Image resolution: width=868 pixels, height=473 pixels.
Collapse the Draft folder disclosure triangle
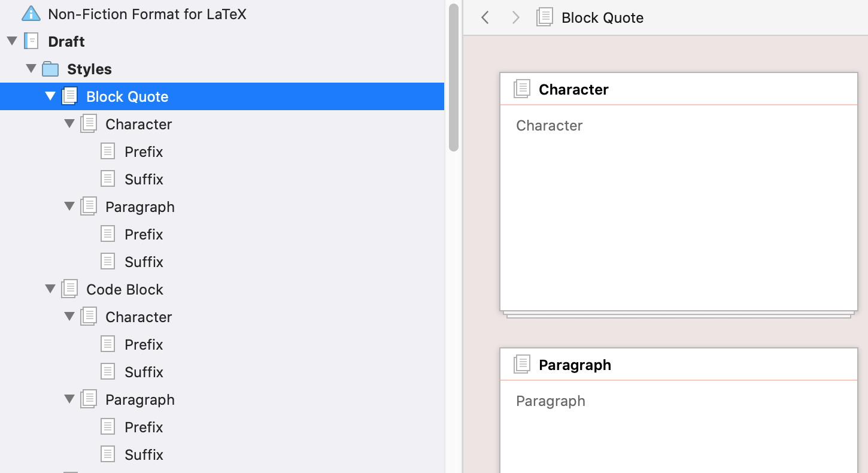[12, 41]
